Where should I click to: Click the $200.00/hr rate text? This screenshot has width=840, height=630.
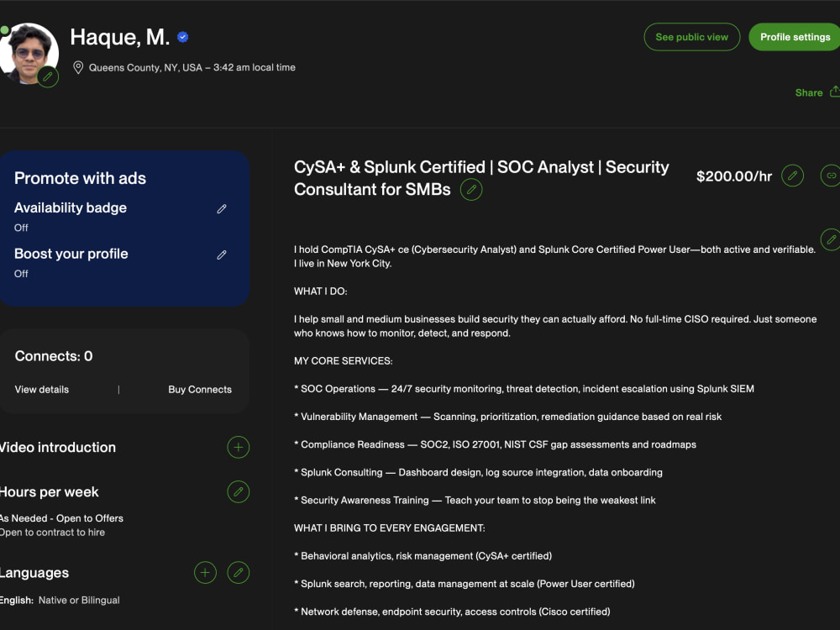[x=734, y=176]
